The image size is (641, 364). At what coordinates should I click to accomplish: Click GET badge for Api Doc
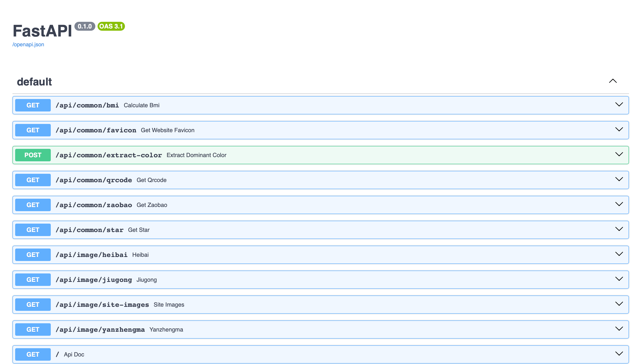pos(33,354)
